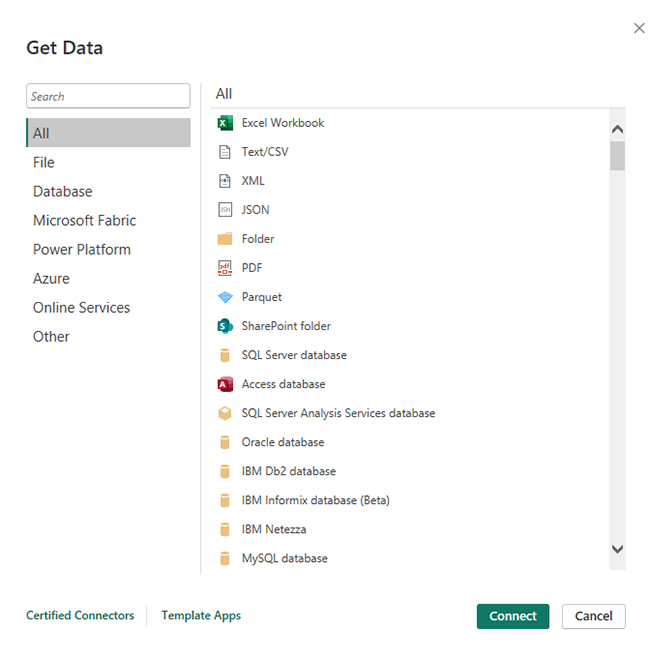Viewport: 650px width, 661px height.
Task: Click the Oracle database cylinder icon
Action: 225,442
